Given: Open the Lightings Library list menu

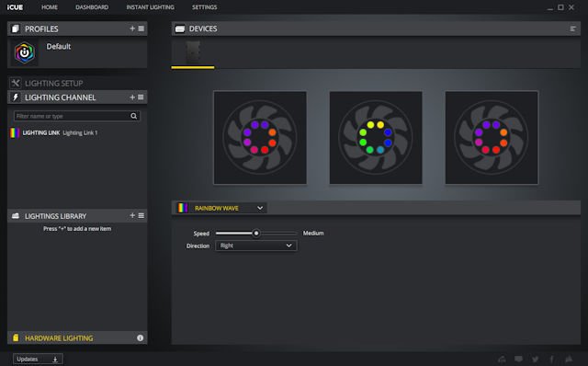Looking at the screenshot, I should pyautogui.click(x=141, y=215).
